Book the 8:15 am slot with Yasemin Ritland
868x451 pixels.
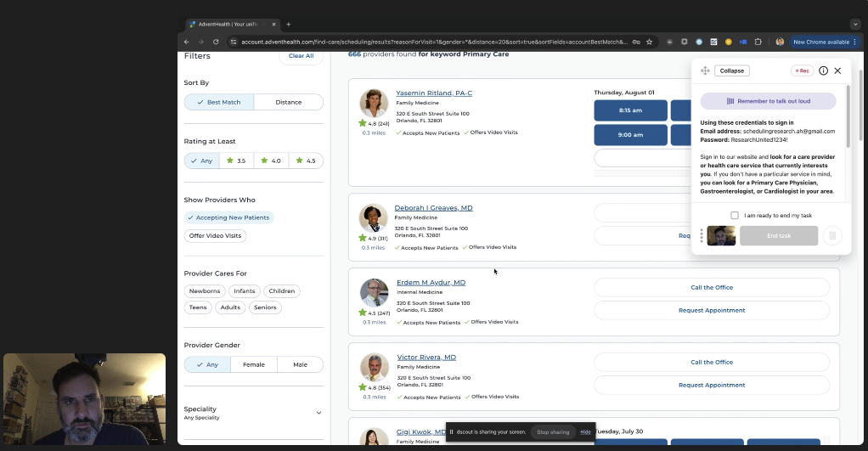pos(630,110)
